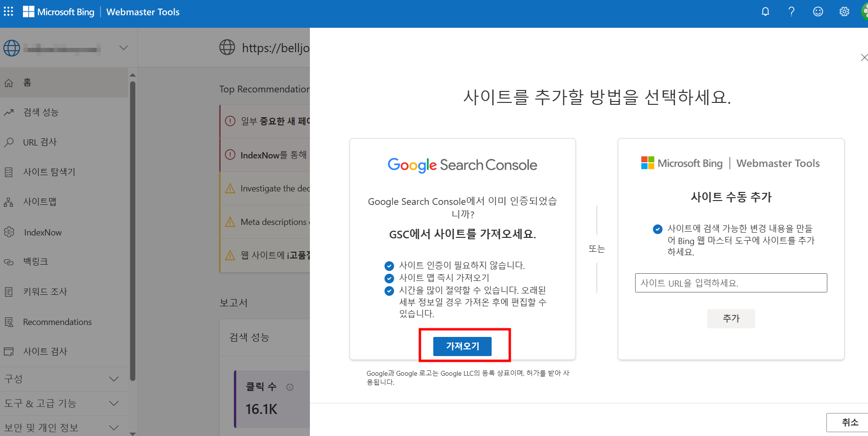Click the 클릭 수 info icon
868x436 pixels.
[290, 387]
